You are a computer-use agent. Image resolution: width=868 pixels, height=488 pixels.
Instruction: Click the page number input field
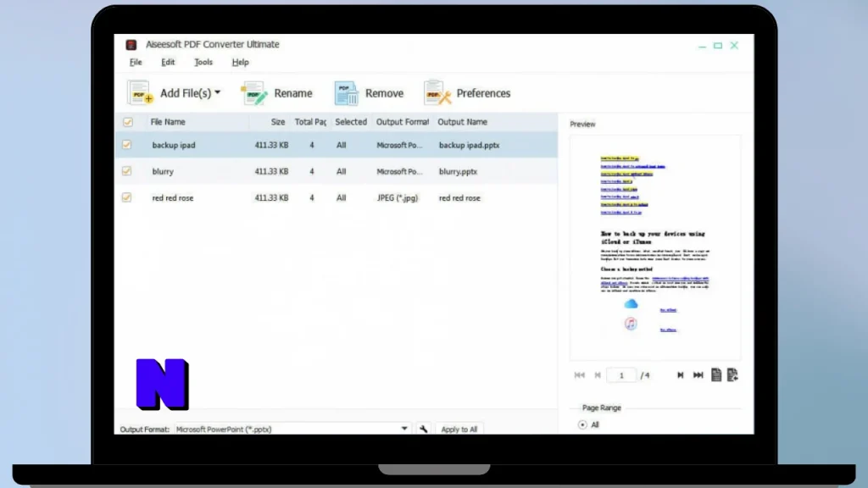(x=621, y=375)
